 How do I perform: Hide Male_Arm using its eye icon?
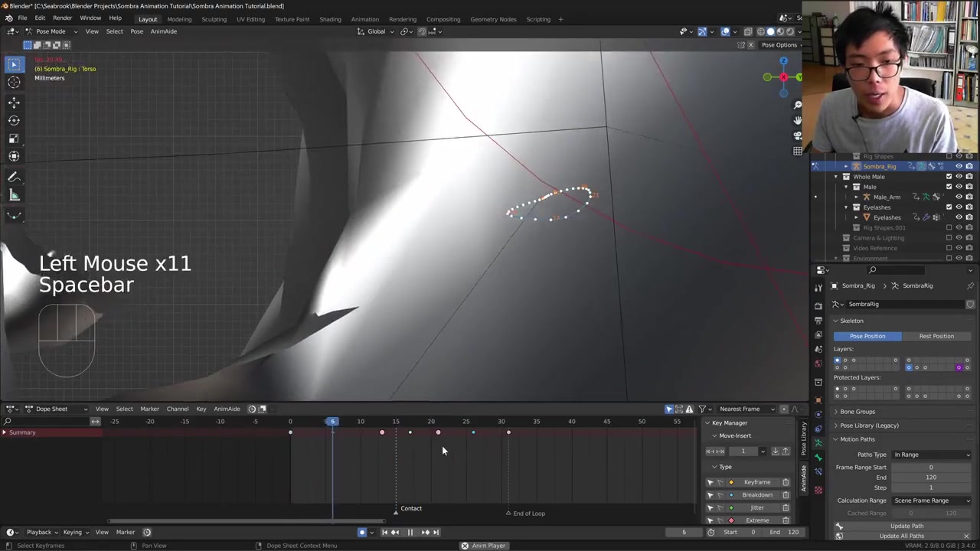tap(959, 197)
